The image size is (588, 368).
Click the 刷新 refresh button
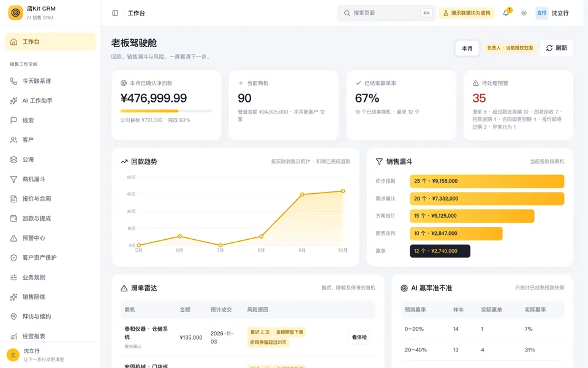click(557, 48)
